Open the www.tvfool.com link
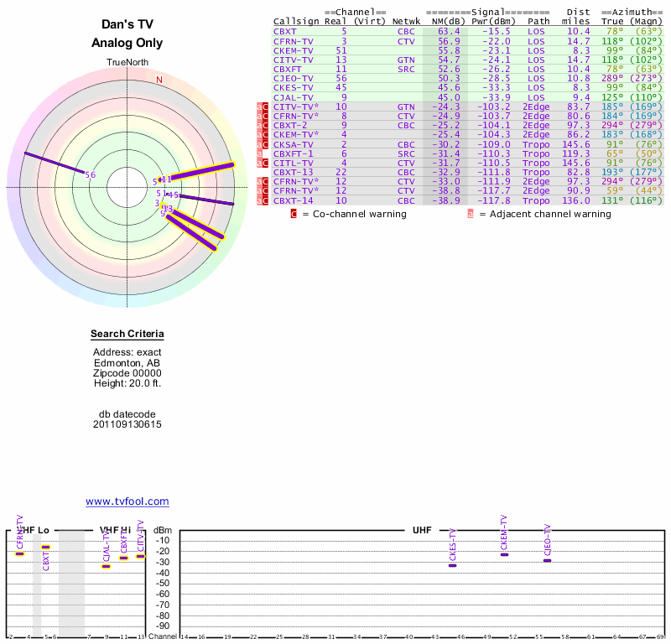 pos(127,501)
